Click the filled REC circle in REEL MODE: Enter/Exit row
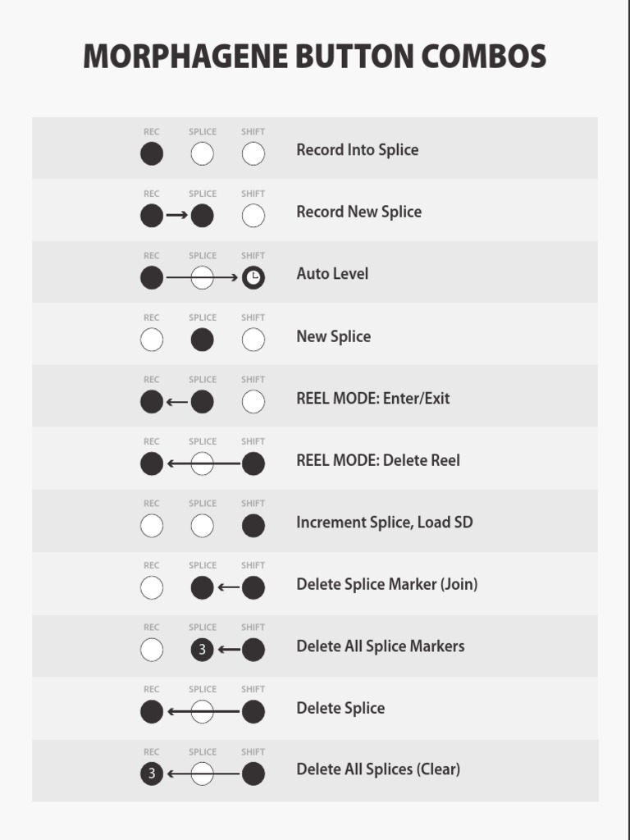 152,402
